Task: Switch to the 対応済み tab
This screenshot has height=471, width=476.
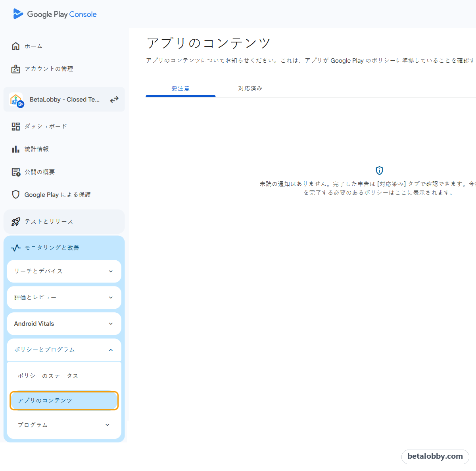Action: pyautogui.click(x=250, y=88)
